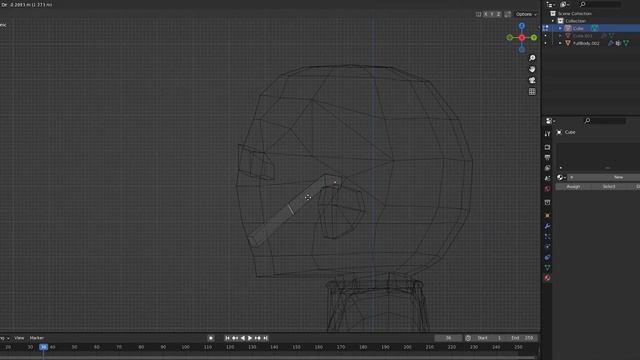640x360 pixels.
Task: Click the Select button in material panel
Action: [x=609, y=187]
